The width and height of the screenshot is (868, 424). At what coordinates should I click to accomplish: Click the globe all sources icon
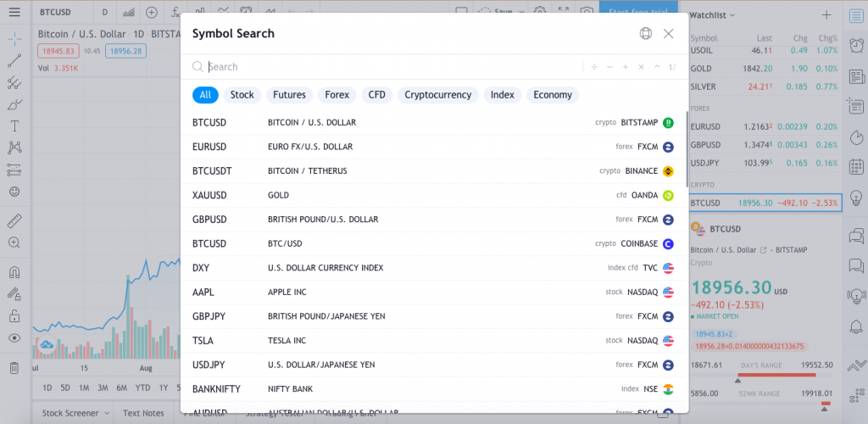coord(645,34)
